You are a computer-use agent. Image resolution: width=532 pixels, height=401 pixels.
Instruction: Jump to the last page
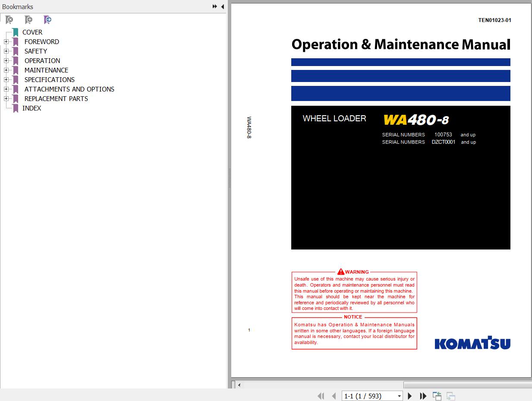click(x=423, y=396)
